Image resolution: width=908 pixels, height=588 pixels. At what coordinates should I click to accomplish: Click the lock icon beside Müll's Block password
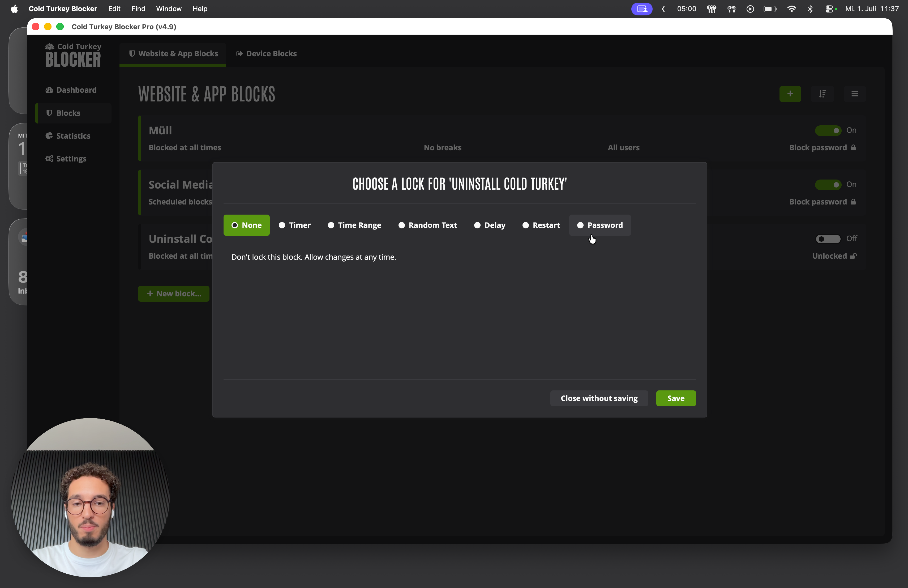point(854,148)
